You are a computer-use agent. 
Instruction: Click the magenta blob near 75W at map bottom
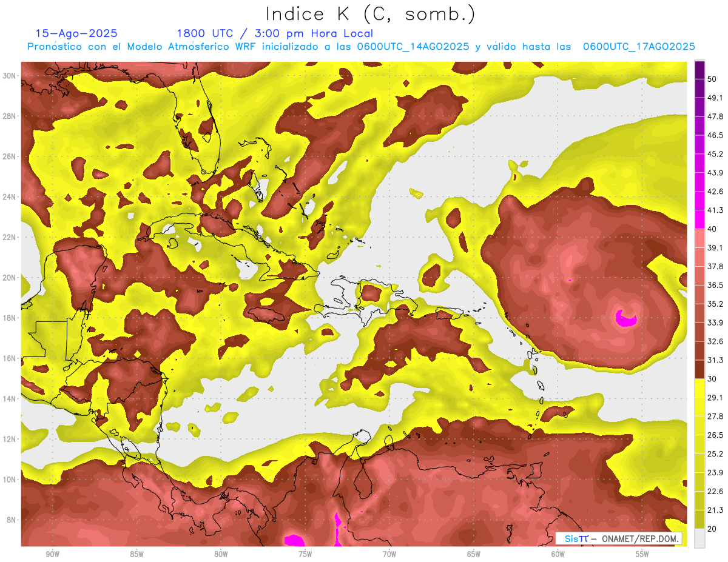pyautogui.click(x=294, y=540)
